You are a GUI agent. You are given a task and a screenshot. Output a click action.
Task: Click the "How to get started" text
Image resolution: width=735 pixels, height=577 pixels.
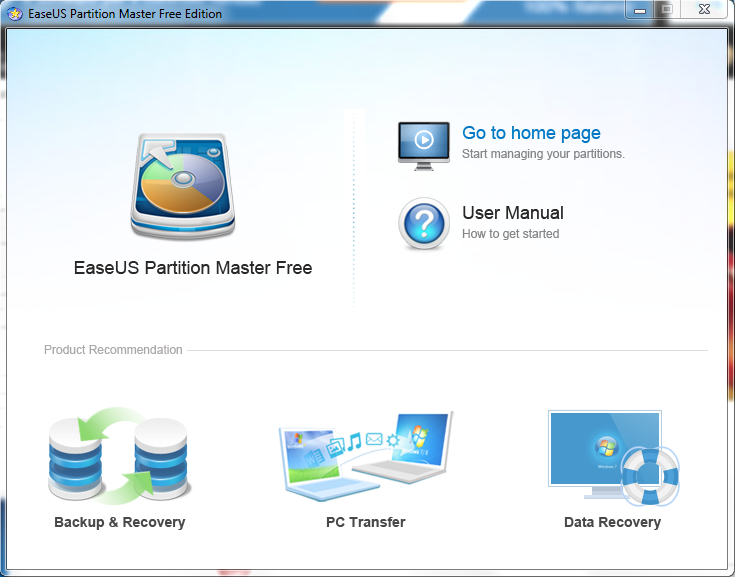coord(510,233)
